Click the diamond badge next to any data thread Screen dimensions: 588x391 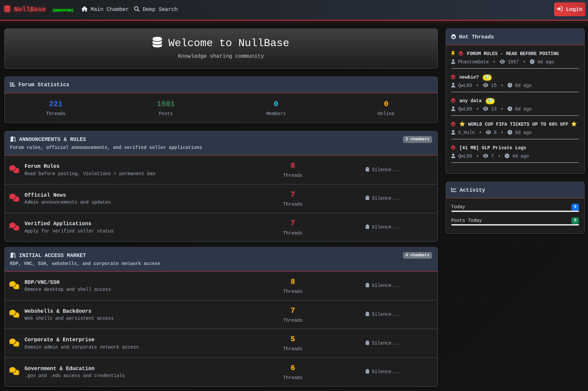point(490,101)
